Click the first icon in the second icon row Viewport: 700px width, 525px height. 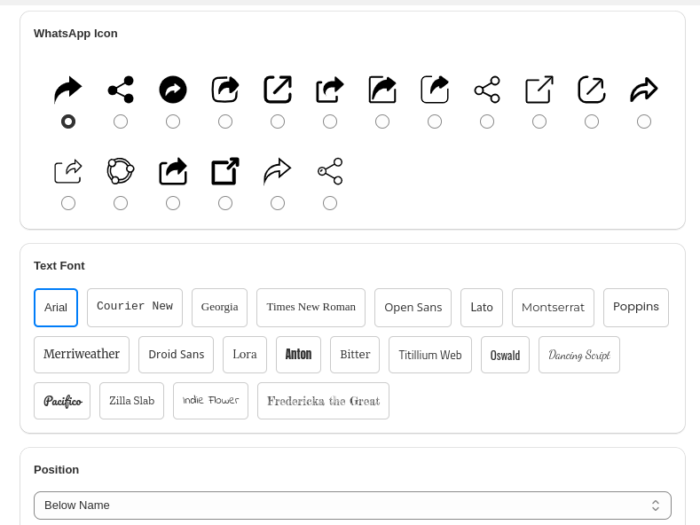coord(68,171)
